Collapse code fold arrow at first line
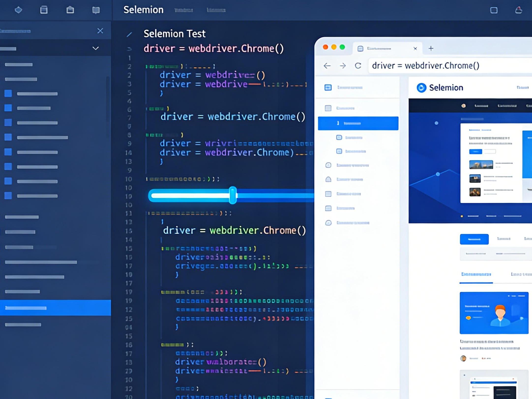Image resolution: width=532 pixels, height=399 pixels. click(129, 49)
